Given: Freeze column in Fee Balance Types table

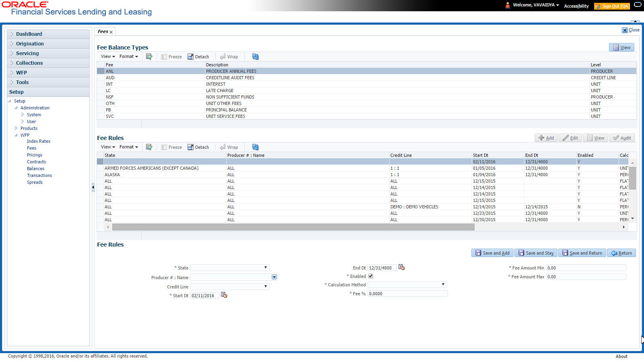Looking at the screenshot, I should [171, 57].
